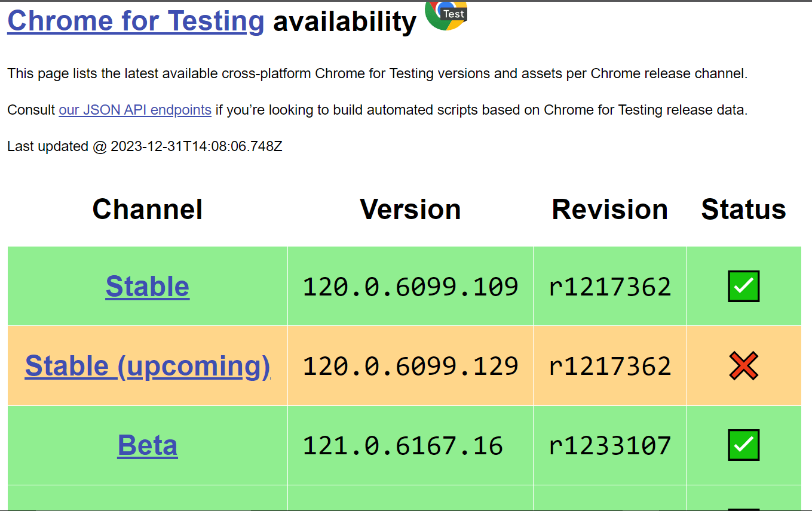Click the last updated timestamp text
The height and width of the screenshot is (511, 812).
pos(145,146)
